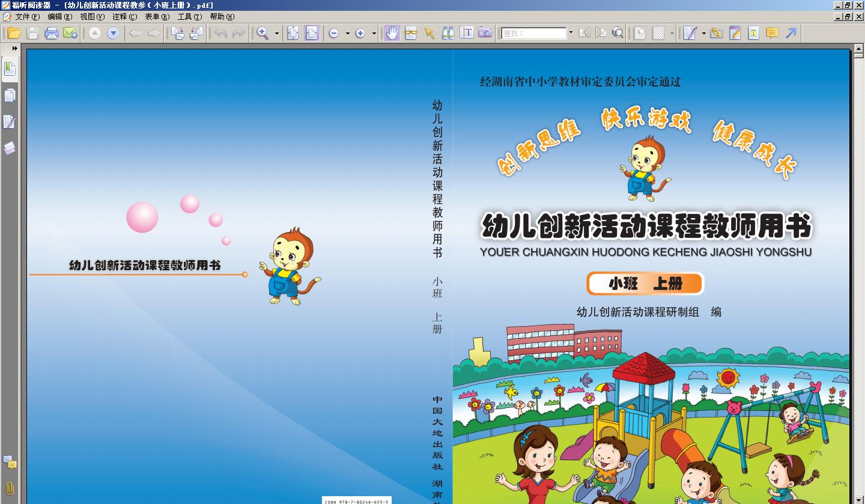Viewport: 865px width, 504px height.
Task: Select the text selection tool
Action: (x=467, y=33)
